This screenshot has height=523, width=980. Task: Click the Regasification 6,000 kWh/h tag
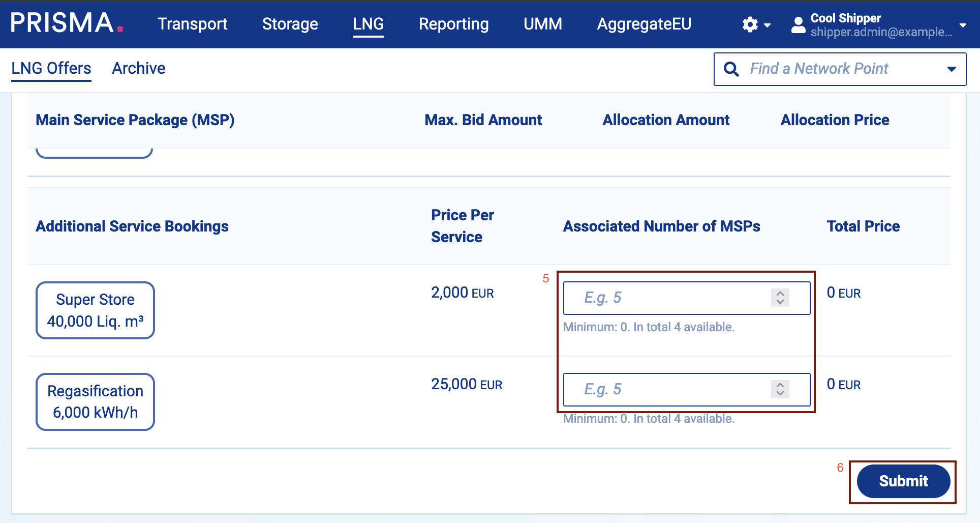(x=95, y=402)
